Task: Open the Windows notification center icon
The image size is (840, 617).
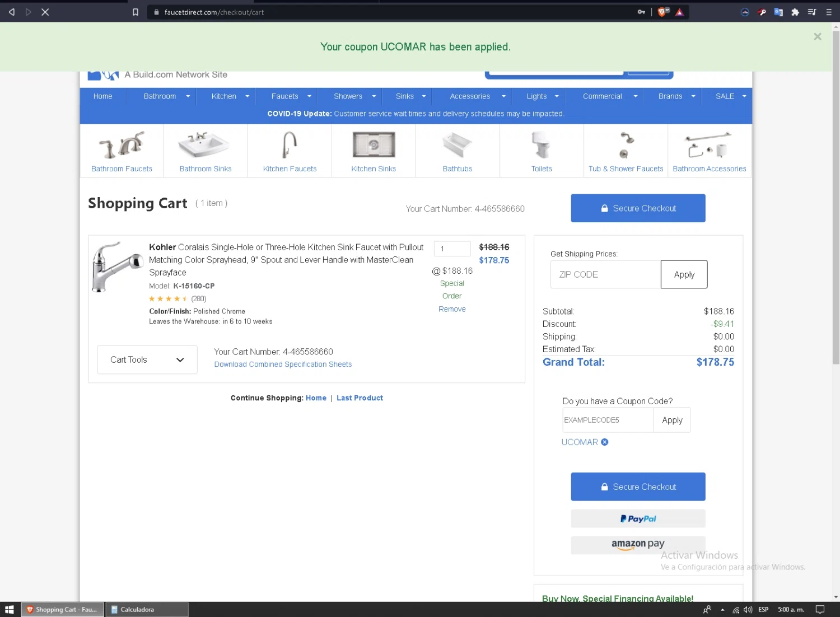Action: (x=820, y=610)
